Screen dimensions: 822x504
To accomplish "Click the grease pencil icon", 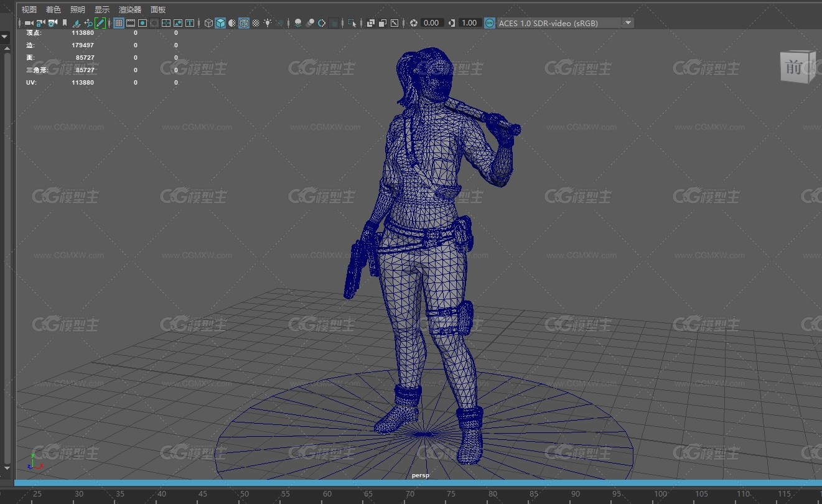I will coord(100,23).
